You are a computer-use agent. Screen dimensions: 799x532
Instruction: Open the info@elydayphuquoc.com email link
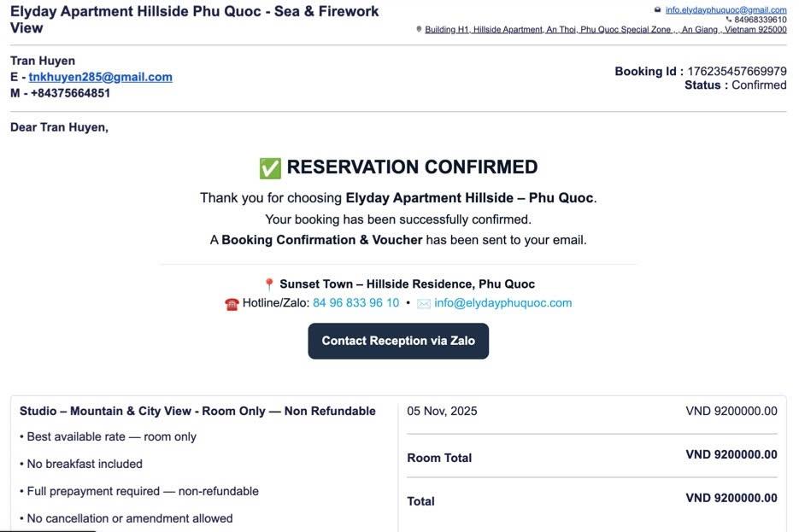(x=502, y=303)
